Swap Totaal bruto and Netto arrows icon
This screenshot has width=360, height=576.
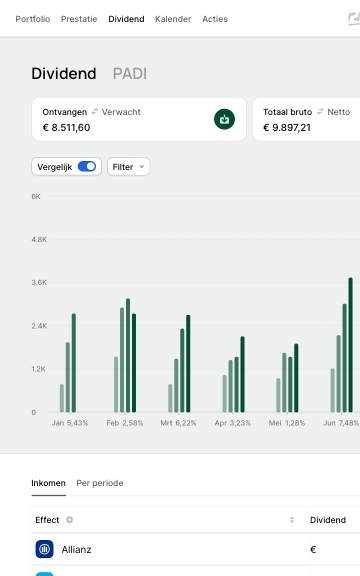pyautogui.click(x=320, y=112)
